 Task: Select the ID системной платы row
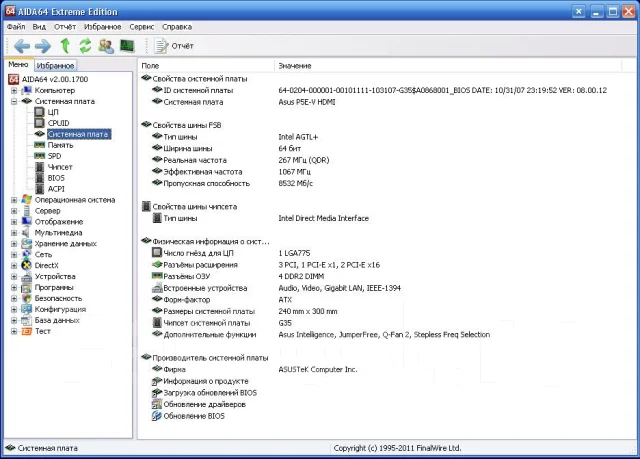pos(380,90)
